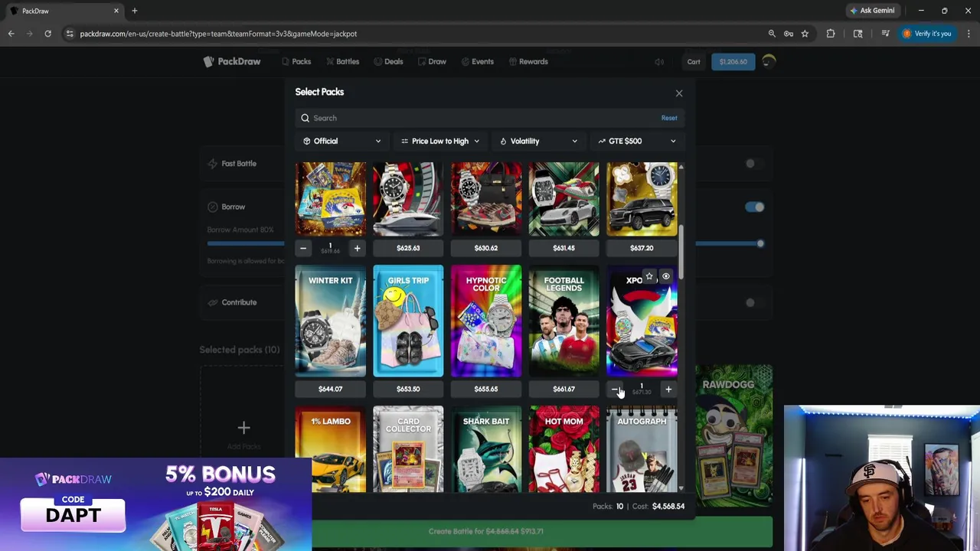980x551 pixels.
Task: Select the Hypnotic Color pack
Action: point(486,321)
